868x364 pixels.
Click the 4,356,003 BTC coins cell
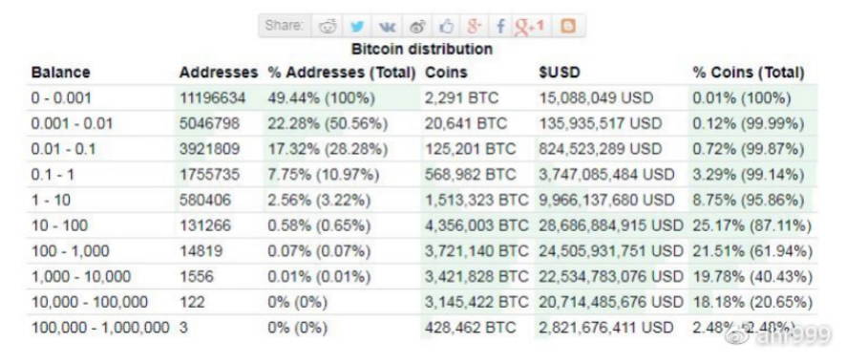coord(477,225)
